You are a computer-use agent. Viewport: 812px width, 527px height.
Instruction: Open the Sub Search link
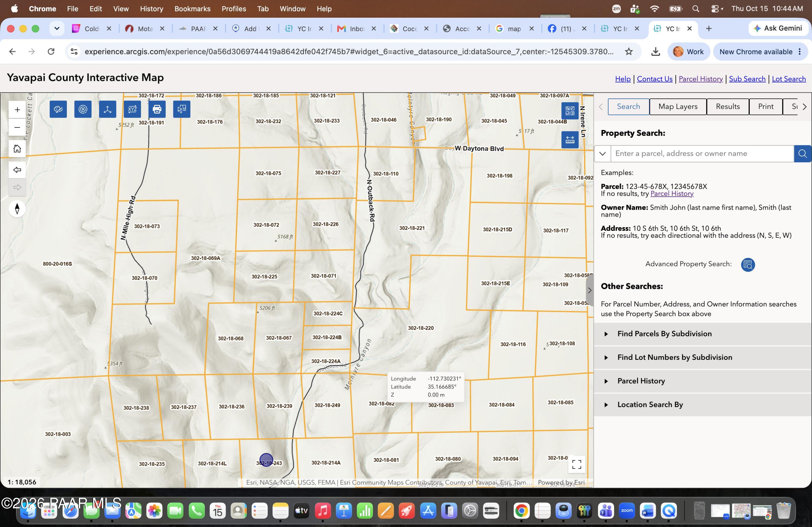click(747, 79)
